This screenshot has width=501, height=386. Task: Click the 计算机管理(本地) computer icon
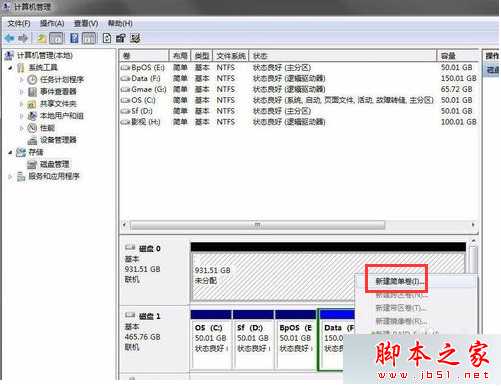click(9, 55)
